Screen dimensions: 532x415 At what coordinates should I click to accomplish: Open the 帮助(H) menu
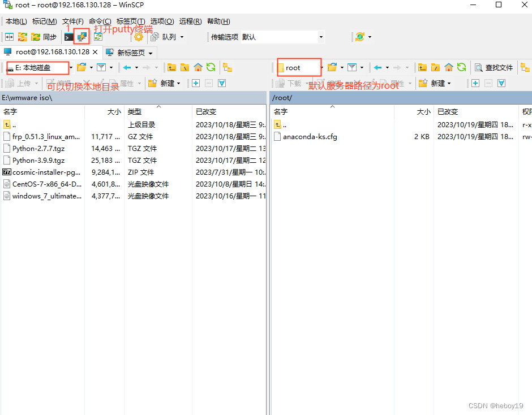tap(218, 21)
